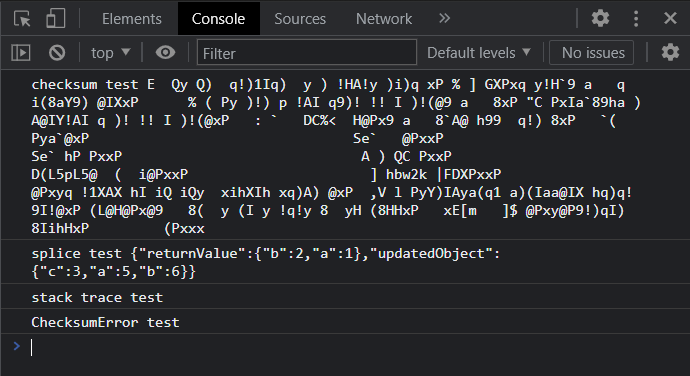
Task: Toggle the live expression eye icon
Action: (x=165, y=53)
